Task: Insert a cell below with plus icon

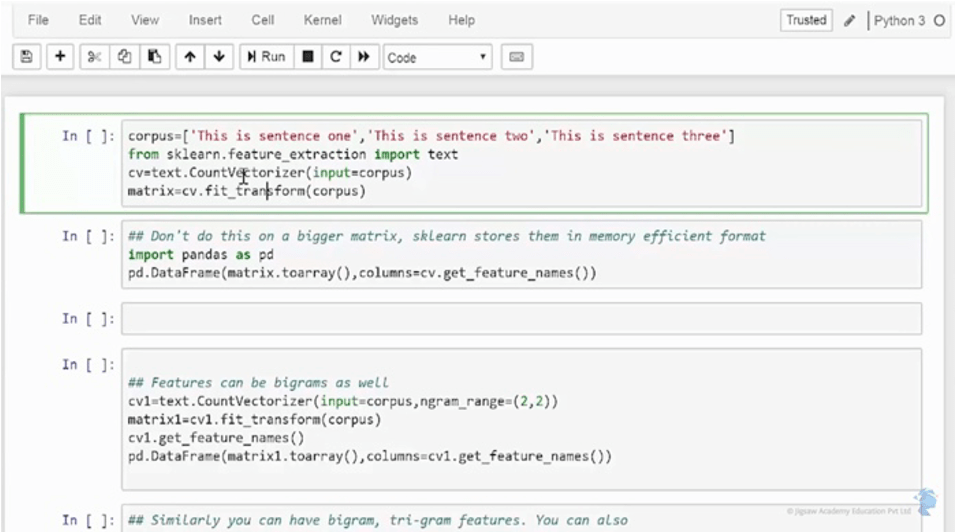Action: 60,57
